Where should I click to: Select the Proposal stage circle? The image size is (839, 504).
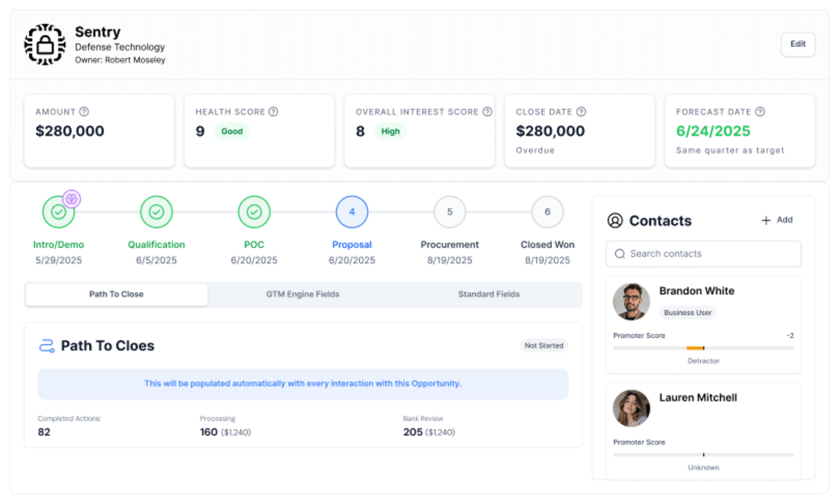[x=352, y=212]
